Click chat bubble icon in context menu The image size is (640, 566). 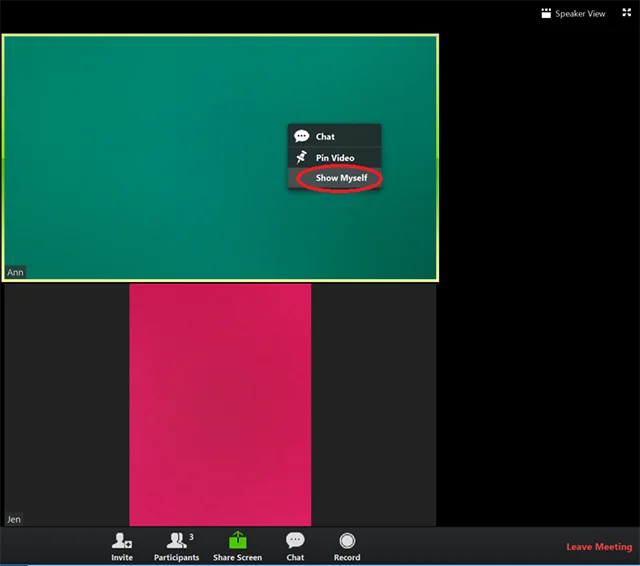click(302, 136)
